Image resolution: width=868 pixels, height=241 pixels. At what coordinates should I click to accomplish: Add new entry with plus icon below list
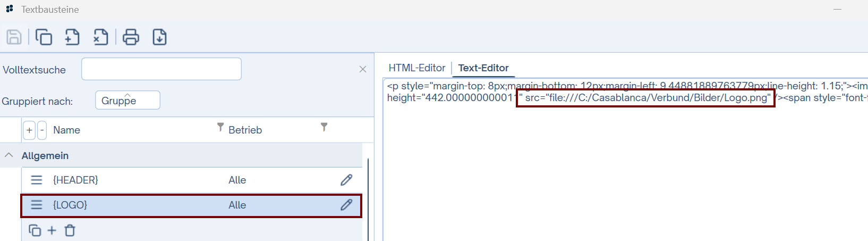click(x=52, y=230)
